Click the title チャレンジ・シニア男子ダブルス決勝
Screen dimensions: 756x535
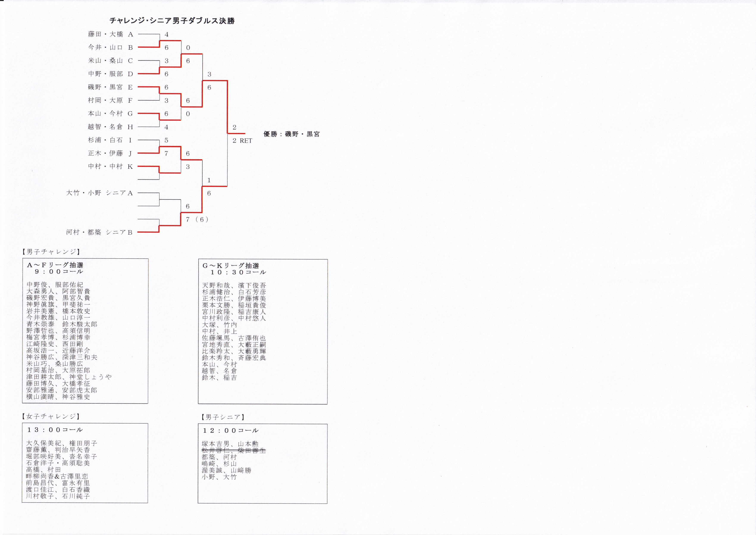(172, 21)
